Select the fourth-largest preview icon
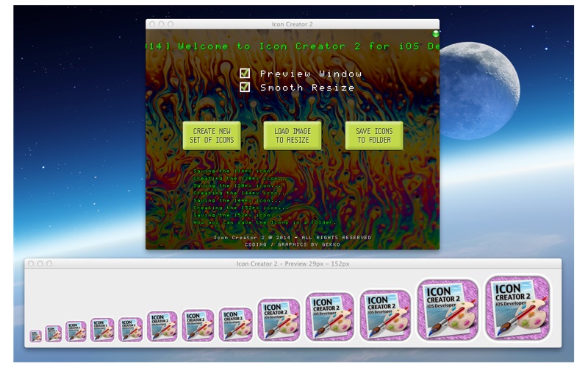588x368 pixels. 330,317
